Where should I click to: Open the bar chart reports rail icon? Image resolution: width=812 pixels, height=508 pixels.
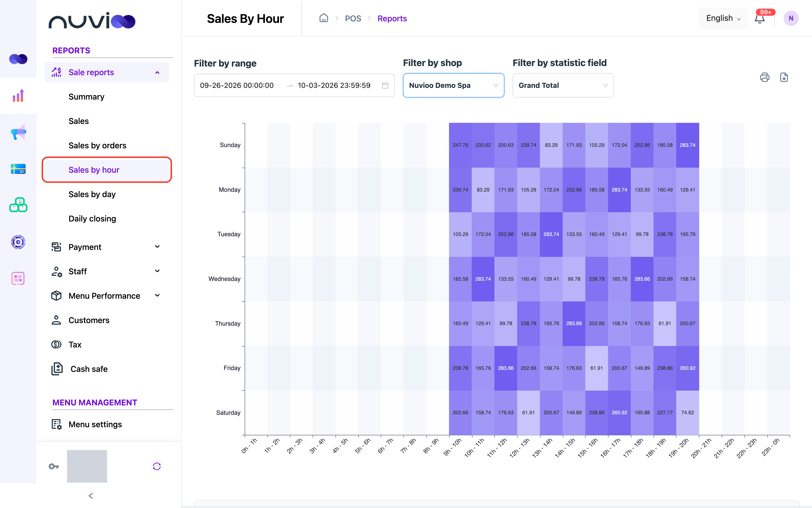click(18, 96)
